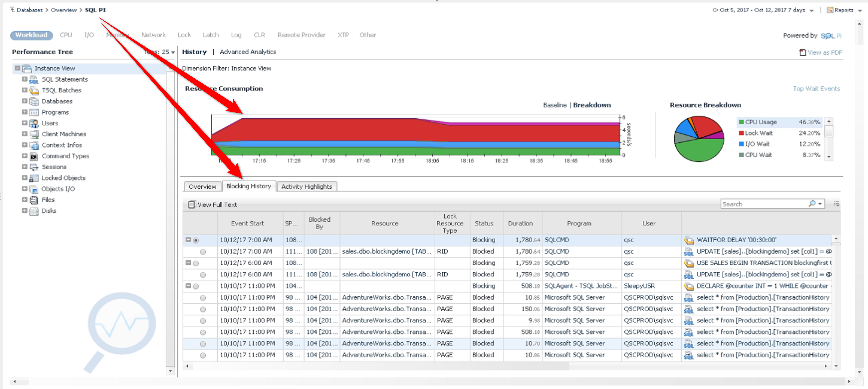The image size is (868, 389).
Task: Click the View as PDF icon
Action: (x=802, y=52)
